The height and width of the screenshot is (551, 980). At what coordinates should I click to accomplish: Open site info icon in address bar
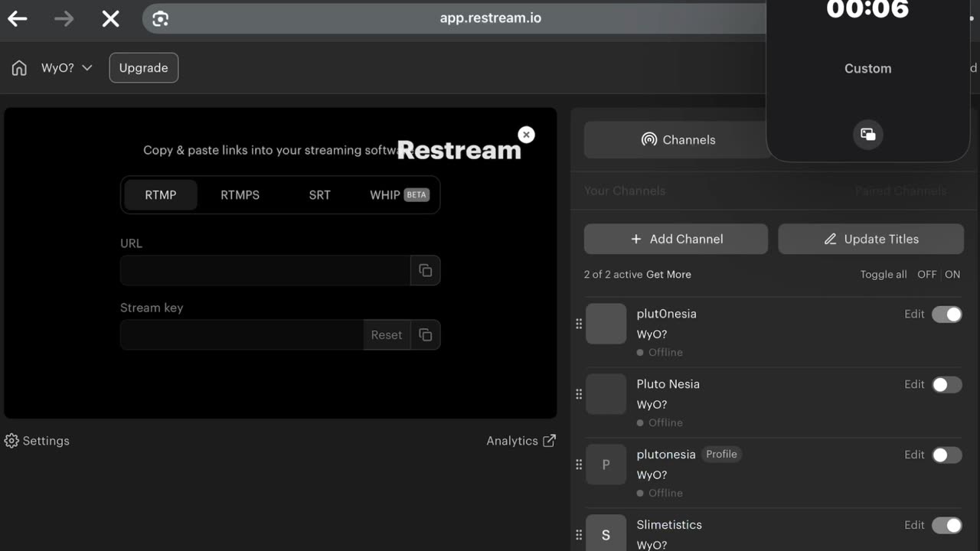click(160, 19)
